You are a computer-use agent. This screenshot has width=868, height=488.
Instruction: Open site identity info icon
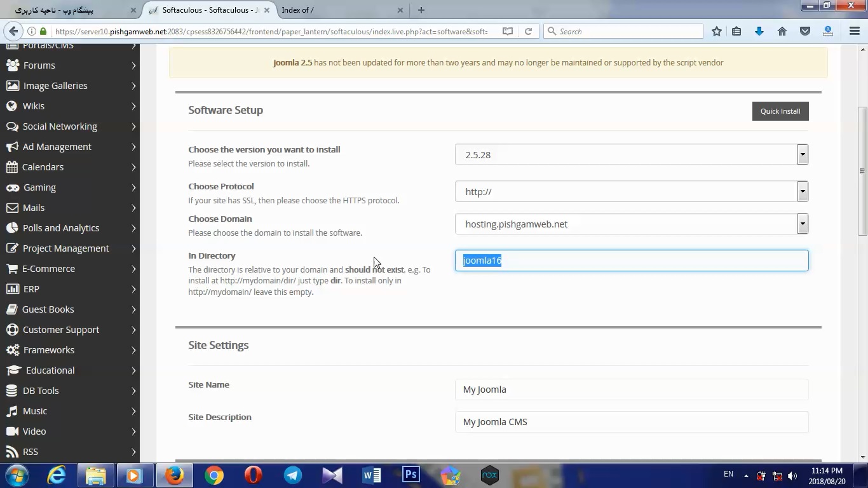pos(31,31)
